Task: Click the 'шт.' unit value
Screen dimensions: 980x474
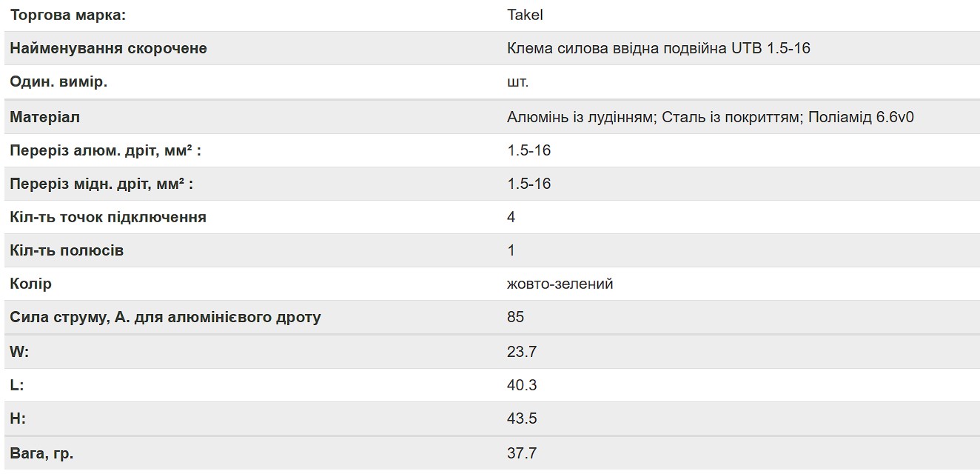Action: (518, 81)
